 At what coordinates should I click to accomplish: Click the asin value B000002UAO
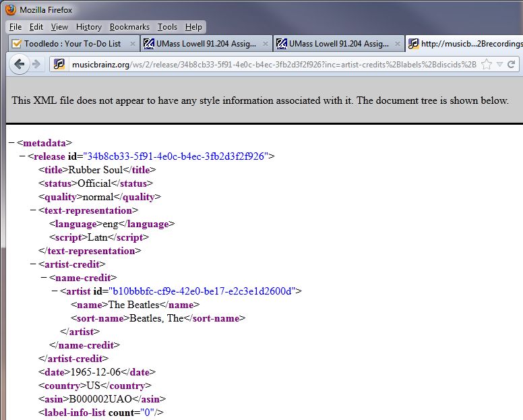[100, 399]
